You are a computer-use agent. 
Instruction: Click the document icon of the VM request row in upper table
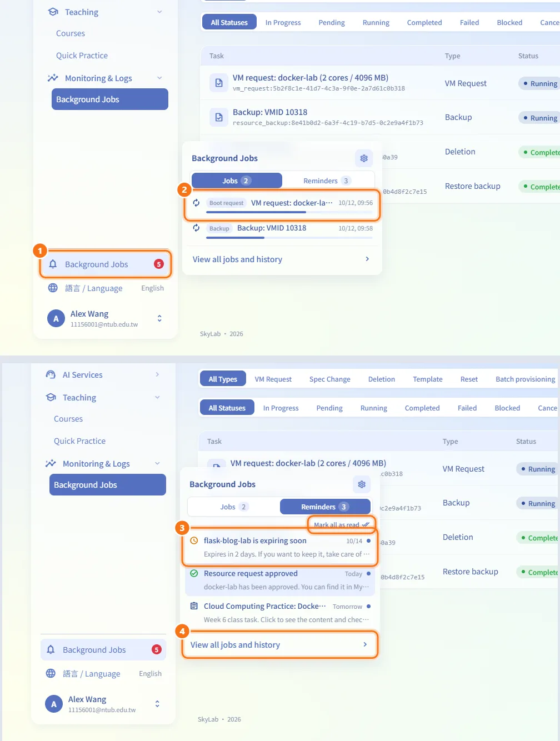pyautogui.click(x=219, y=83)
